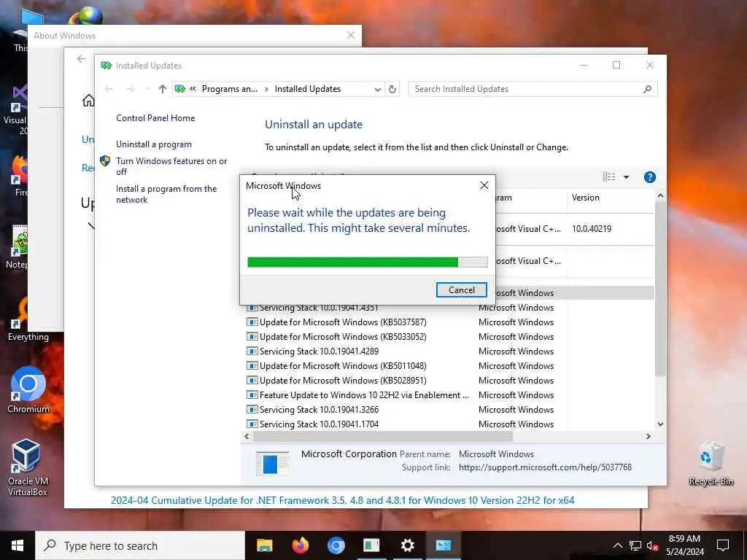747x560 pixels.
Task: Click the vertical scrollbar up arrow
Action: (x=660, y=195)
